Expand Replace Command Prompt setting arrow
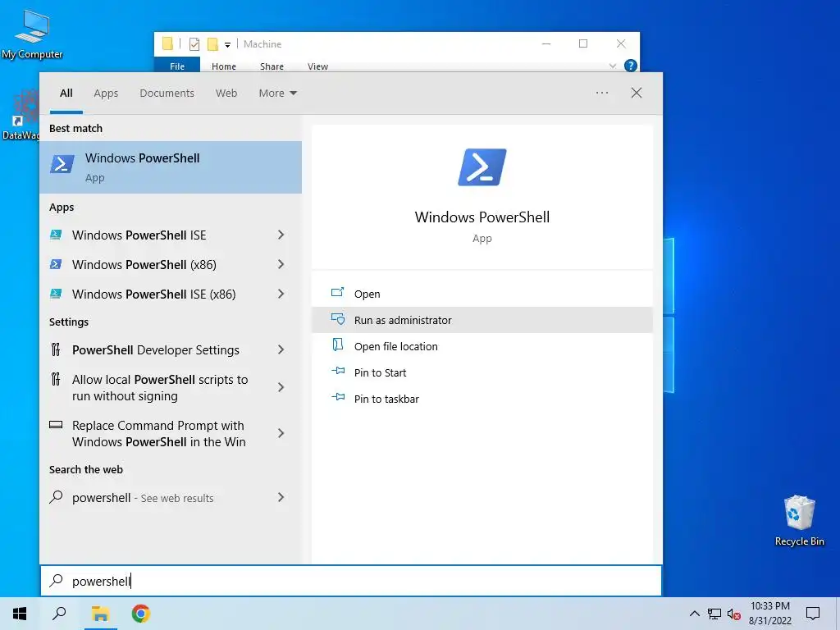This screenshot has height=630, width=840. pos(281,433)
